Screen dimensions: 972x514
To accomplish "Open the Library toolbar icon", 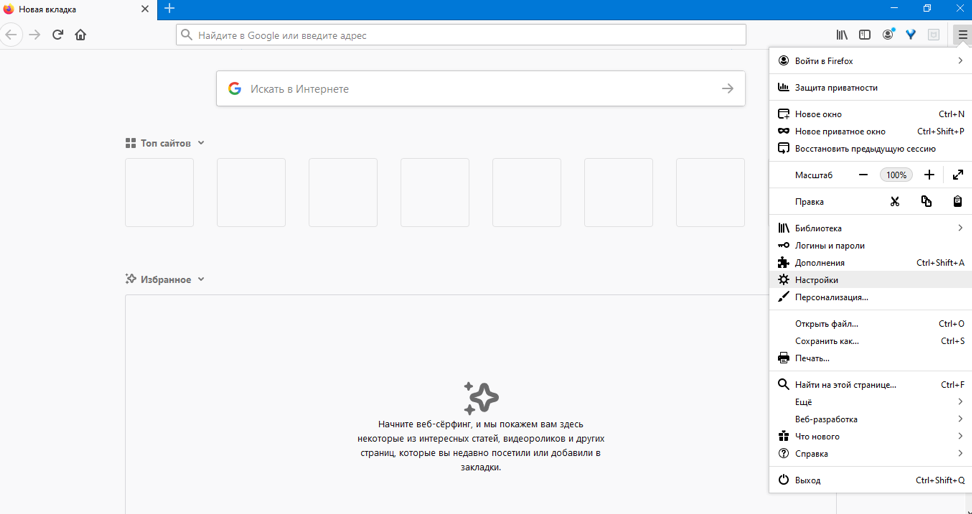I will click(842, 35).
